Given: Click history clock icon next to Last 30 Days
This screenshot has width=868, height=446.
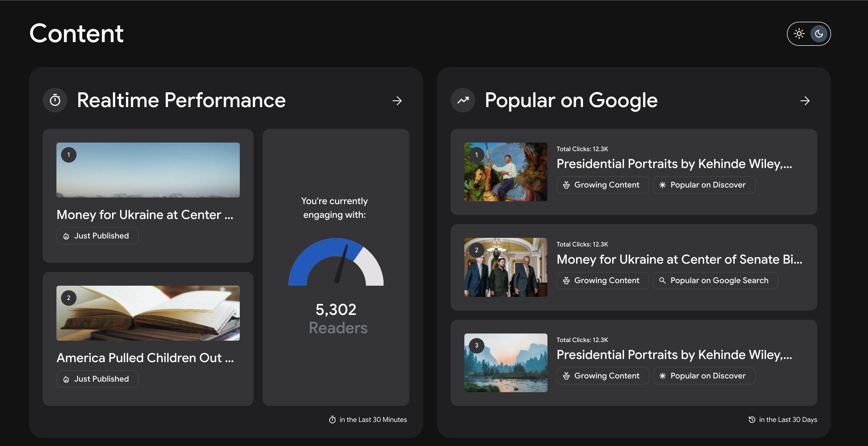Looking at the screenshot, I should [x=752, y=419].
